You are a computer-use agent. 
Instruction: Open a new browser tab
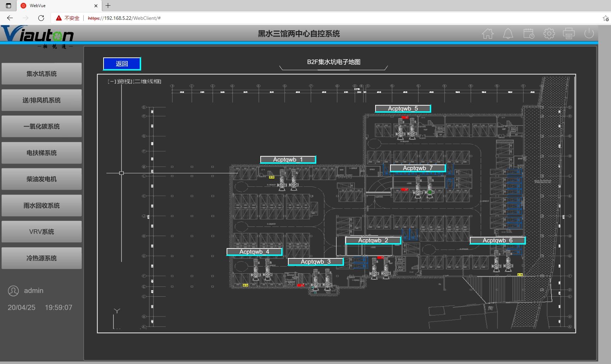[x=108, y=6]
